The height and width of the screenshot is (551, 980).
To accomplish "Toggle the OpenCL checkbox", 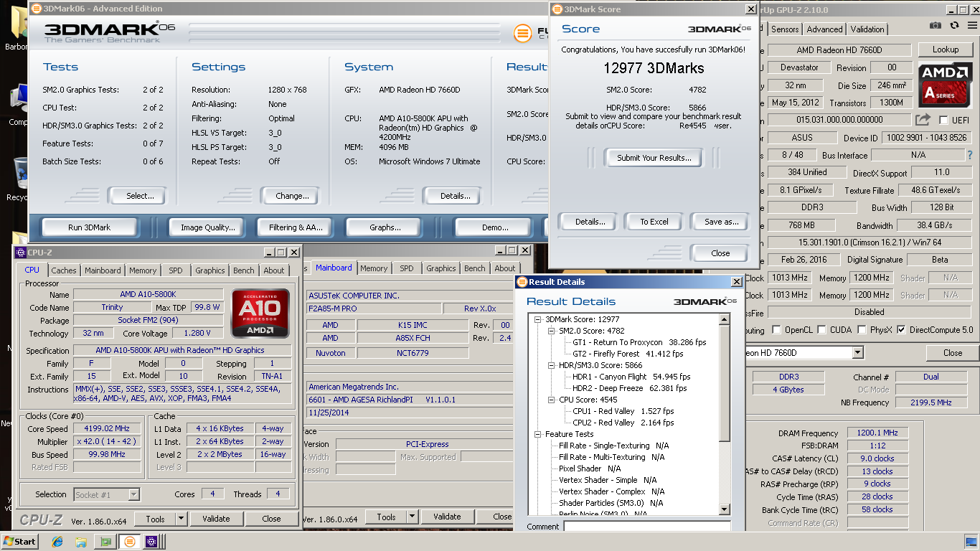I will point(776,330).
